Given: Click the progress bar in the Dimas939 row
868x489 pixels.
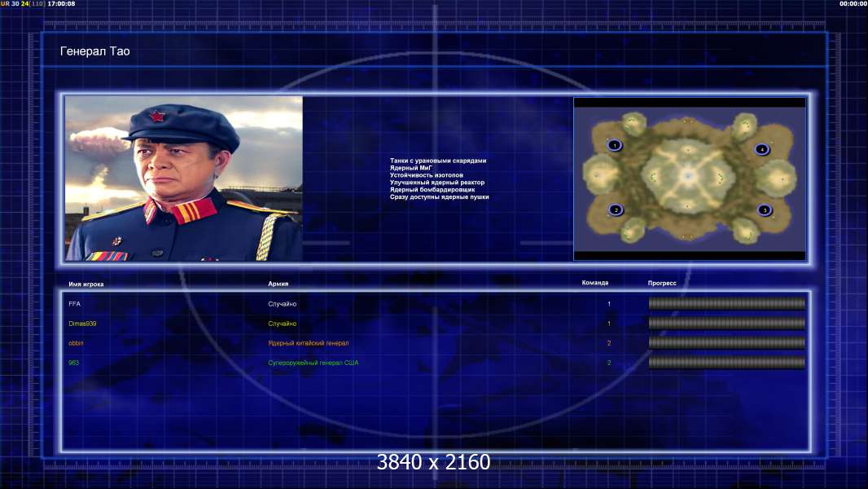Looking at the screenshot, I should tap(727, 324).
